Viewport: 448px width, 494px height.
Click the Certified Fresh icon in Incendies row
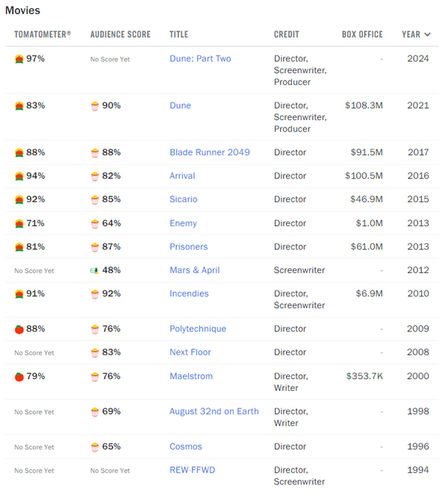click(19, 294)
